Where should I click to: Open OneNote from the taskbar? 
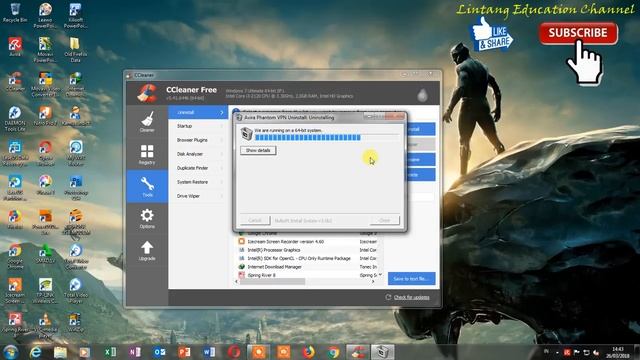tap(135, 352)
